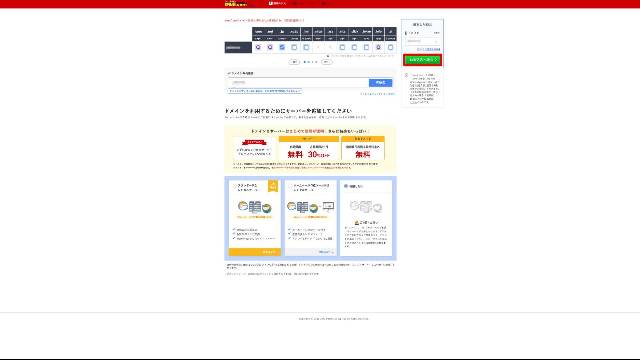Image resolution: width=640 pixels, height=360 pixels.
Task: Select the third 'do not use' radio option
Action: (x=346, y=186)
